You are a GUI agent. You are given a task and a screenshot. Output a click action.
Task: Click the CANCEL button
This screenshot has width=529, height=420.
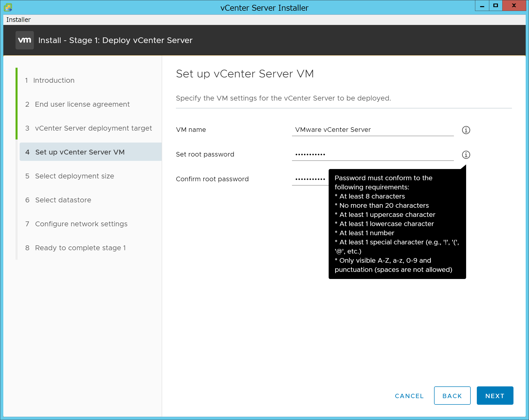tap(409, 396)
